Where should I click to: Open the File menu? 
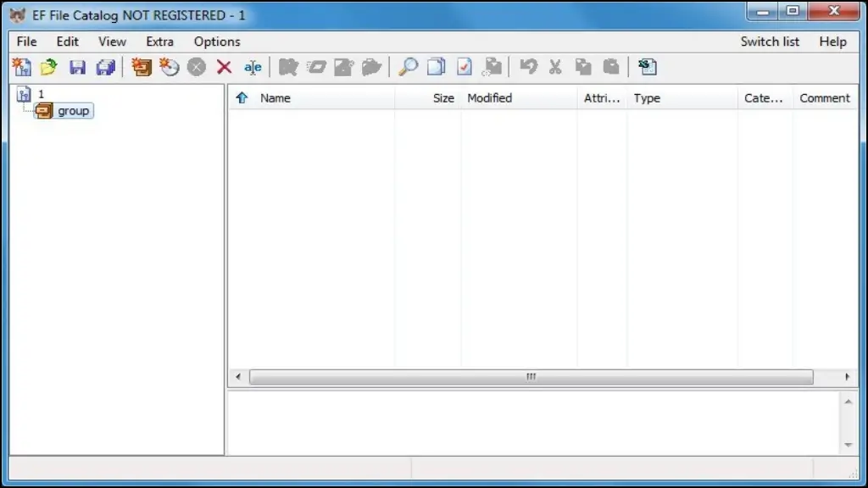[26, 42]
